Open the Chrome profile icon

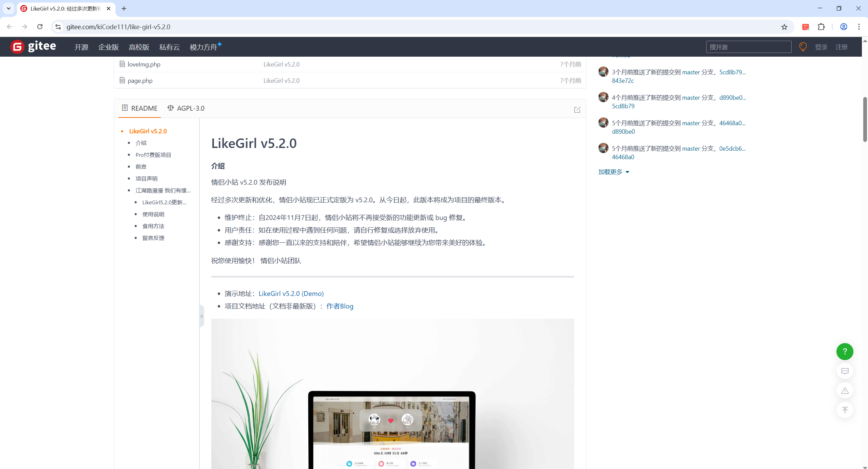844,27
